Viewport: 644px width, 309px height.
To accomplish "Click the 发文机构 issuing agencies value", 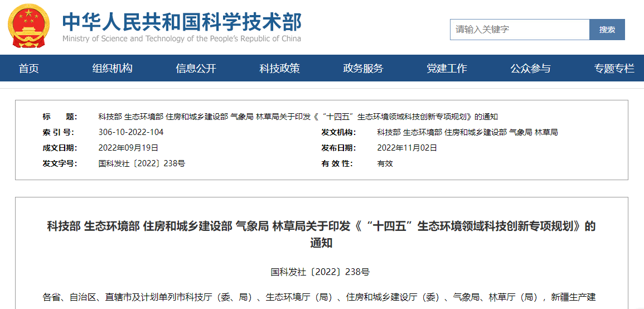I will tap(467, 132).
